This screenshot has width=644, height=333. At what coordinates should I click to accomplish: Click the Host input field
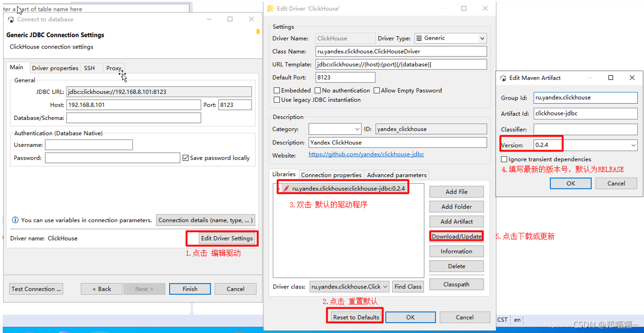(x=133, y=105)
